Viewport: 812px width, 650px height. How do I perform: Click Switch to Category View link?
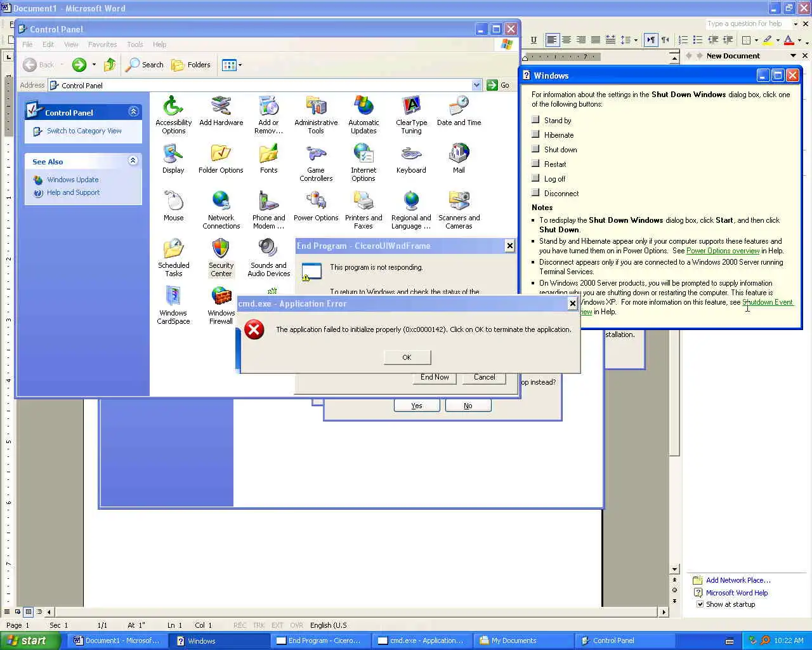pos(84,131)
